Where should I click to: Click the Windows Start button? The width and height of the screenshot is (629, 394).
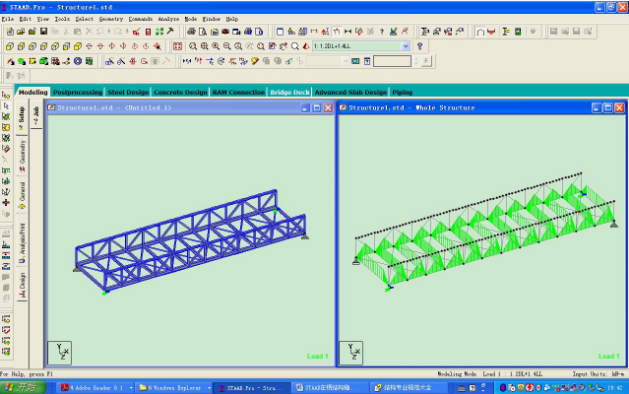point(22,387)
